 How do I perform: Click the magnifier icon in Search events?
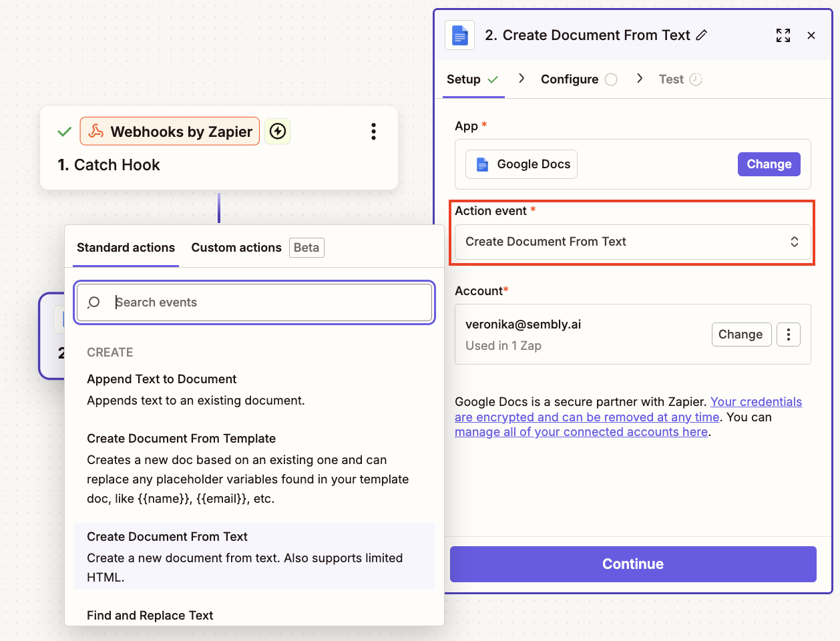pyautogui.click(x=93, y=302)
